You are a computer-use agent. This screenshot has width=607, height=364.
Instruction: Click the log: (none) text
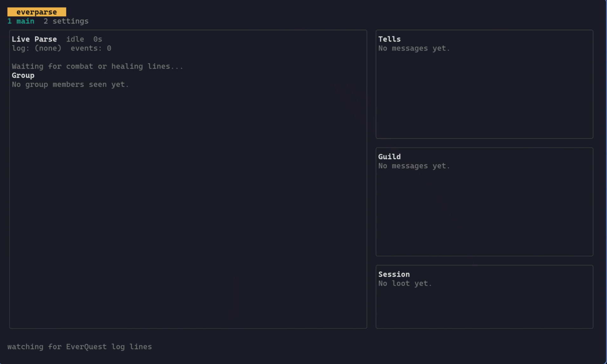(37, 48)
